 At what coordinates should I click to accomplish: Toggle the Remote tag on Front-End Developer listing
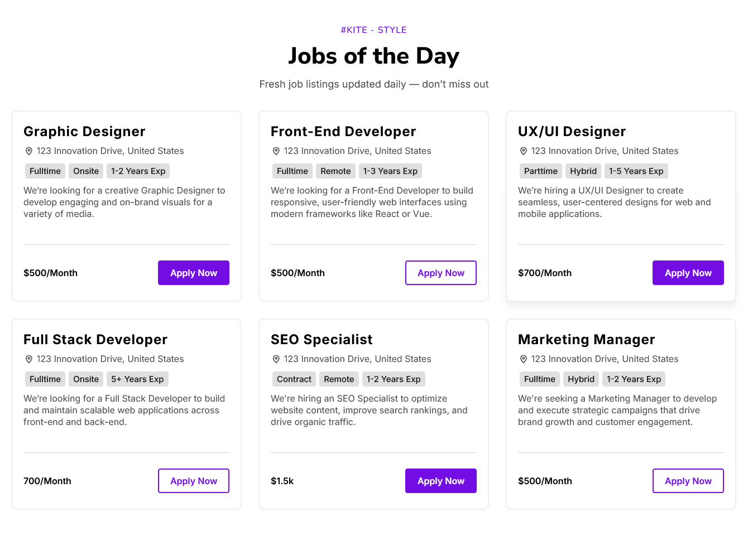pyautogui.click(x=335, y=171)
